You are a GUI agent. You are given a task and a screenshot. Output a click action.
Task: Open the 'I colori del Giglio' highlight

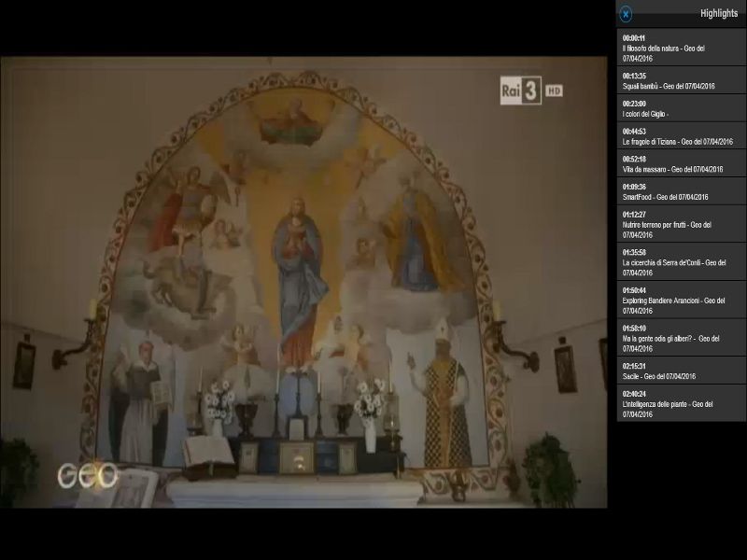[682, 108]
